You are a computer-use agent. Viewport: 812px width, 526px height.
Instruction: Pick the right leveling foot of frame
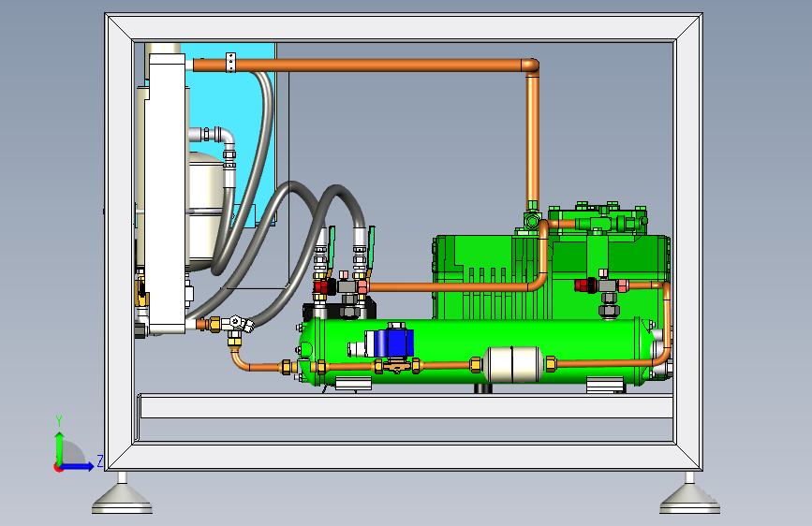[690, 493]
